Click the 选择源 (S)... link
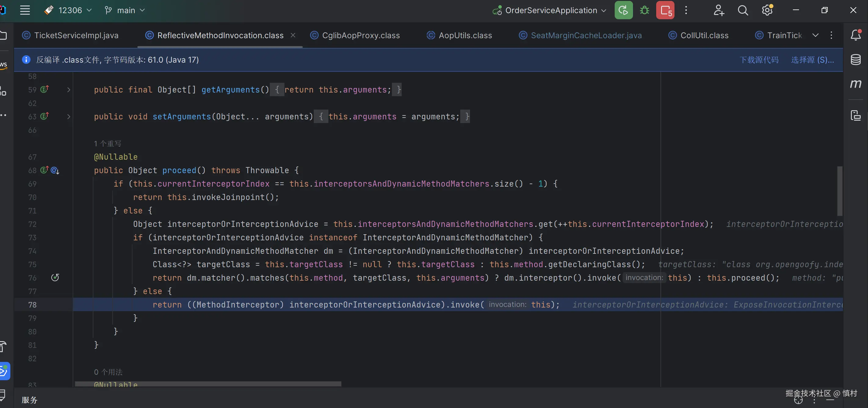This screenshot has width=868, height=408. (x=812, y=60)
